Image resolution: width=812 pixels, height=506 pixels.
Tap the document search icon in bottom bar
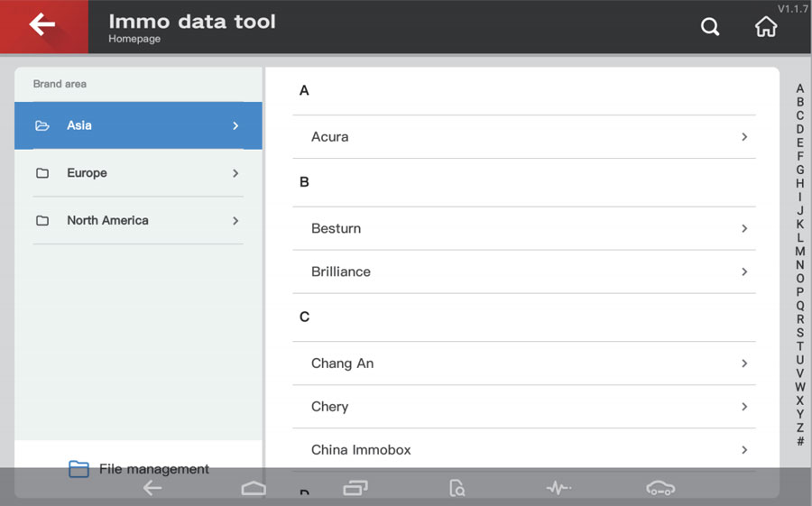pos(457,488)
